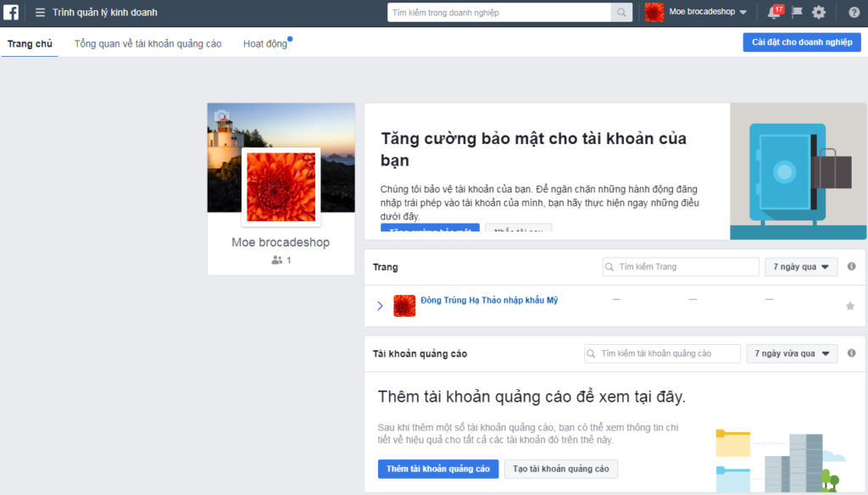Image resolution: width=868 pixels, height=495 pixels.
Task: Click the Thêm tài khoản quảng cáo để xem heading
Action: 531,397
